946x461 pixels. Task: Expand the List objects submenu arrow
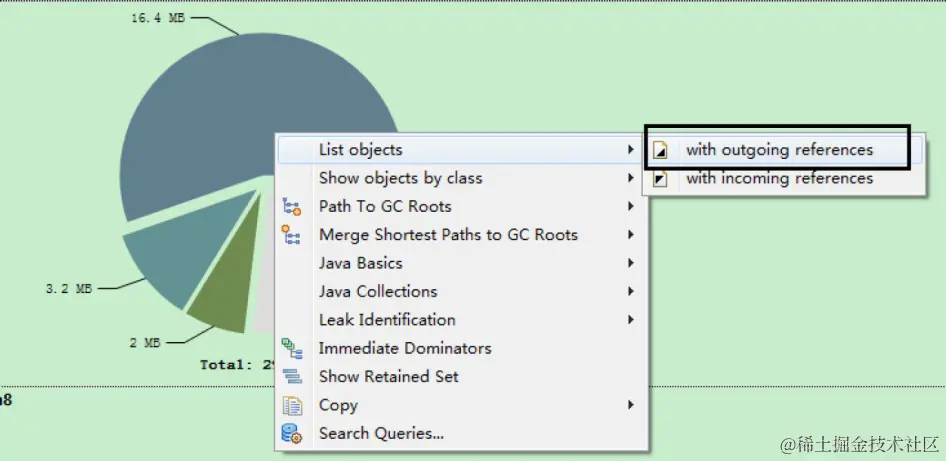630,150
